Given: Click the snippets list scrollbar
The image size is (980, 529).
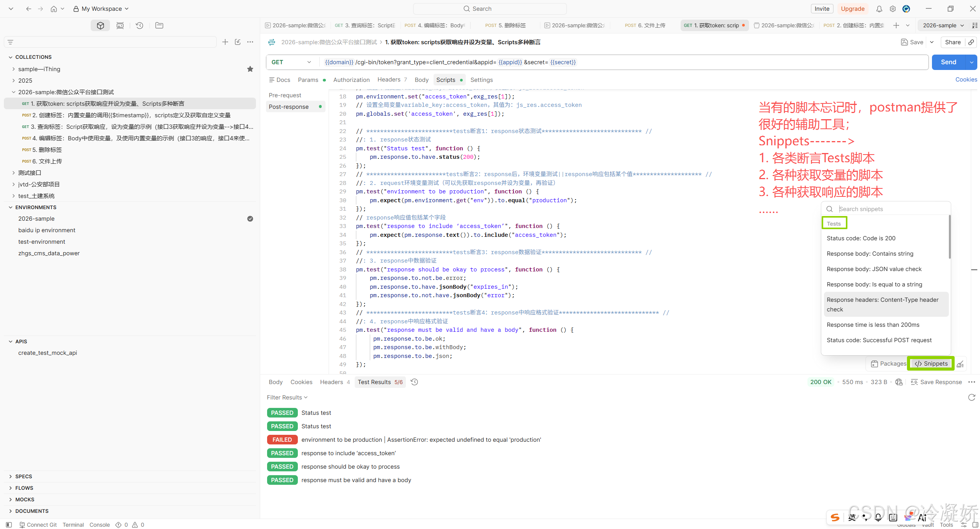Looking at the screenshot, I should [950, 237].
